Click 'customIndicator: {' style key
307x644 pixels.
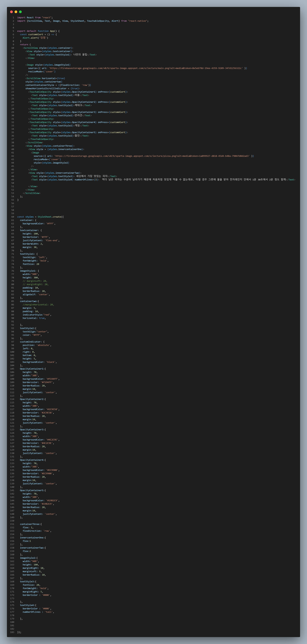(32, 342)
